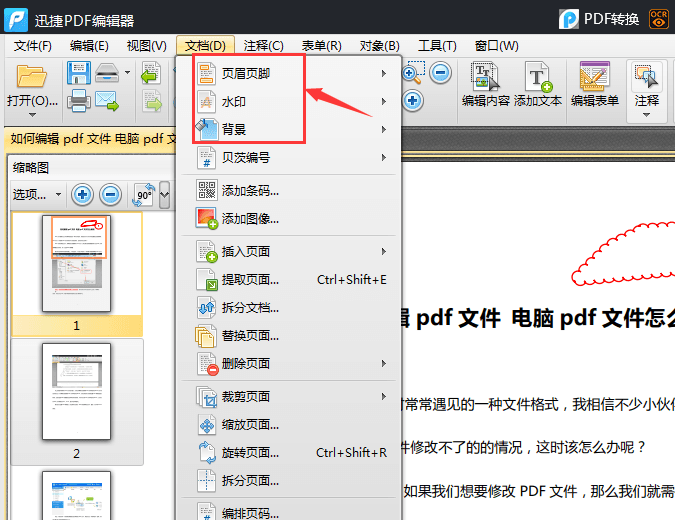Click the zoom in plus icon in toolbar

(413, 101)
